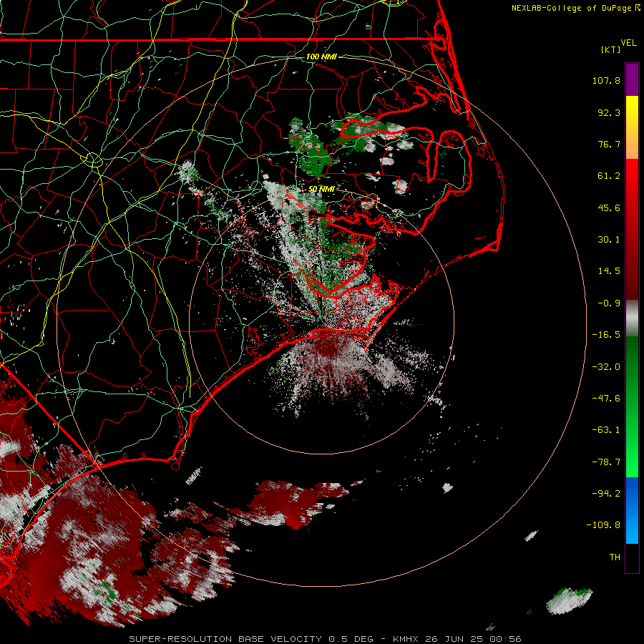Image resolution: width=644 pixels, height=644 pixels.
Task: Click the 76.7 value on velocity scale
Action: click(609, 144)
